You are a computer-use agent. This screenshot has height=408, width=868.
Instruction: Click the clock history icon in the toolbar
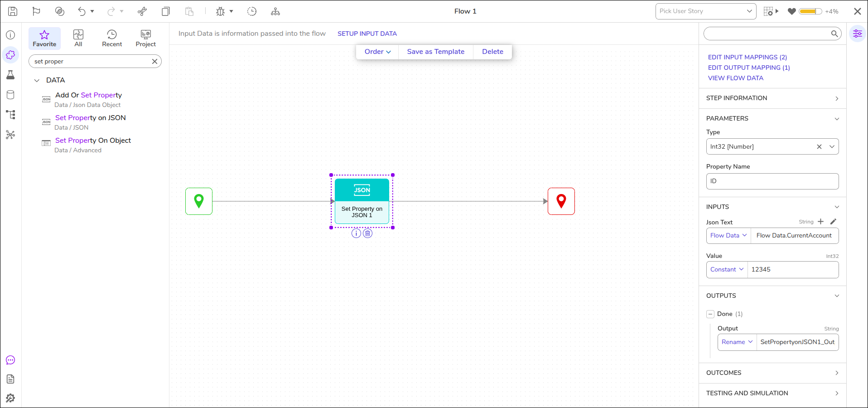coord(252,11)
